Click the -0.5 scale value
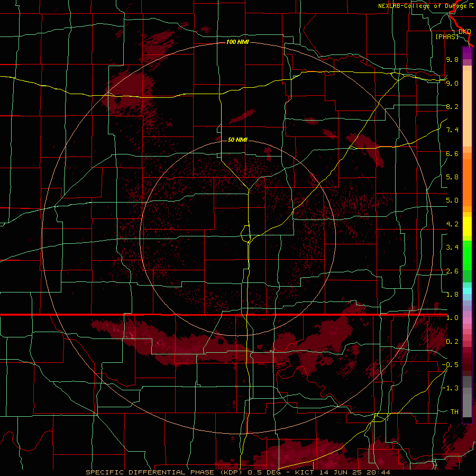Viewport: 476px width, 476px height. pos(450,365)
